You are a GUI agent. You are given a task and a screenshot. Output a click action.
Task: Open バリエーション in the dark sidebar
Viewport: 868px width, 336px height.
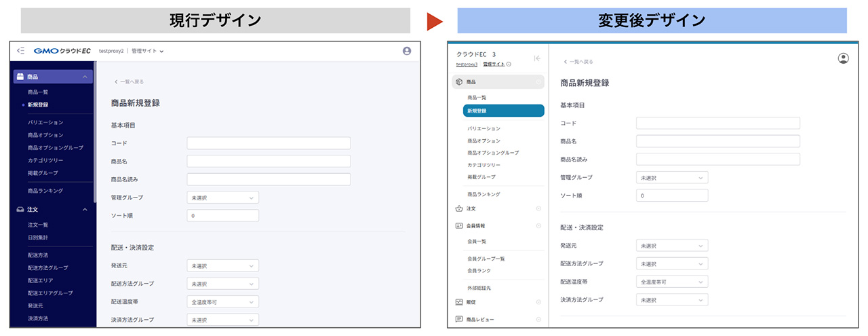tap(45, 122)
